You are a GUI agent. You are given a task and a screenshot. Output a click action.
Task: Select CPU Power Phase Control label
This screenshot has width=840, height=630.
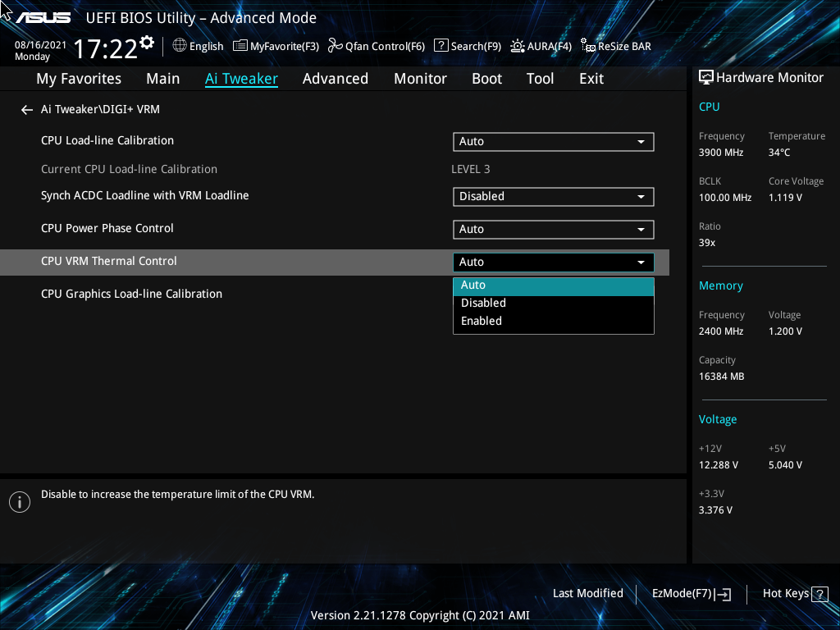pyautogui.click(x=107, y=229)
